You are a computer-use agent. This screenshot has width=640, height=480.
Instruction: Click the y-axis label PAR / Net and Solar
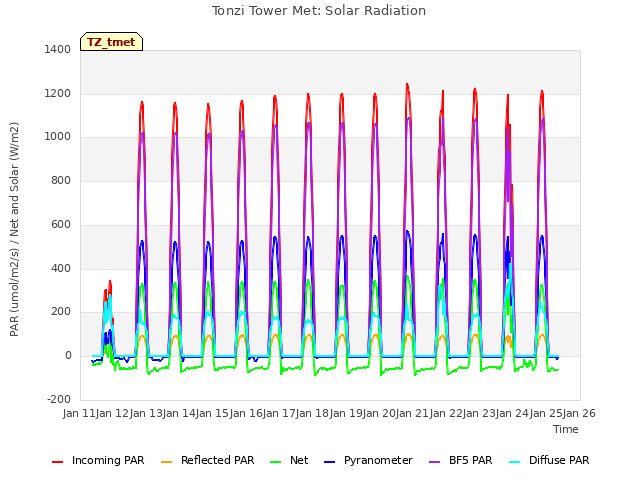pyautogui.click(x=14, y=229)
